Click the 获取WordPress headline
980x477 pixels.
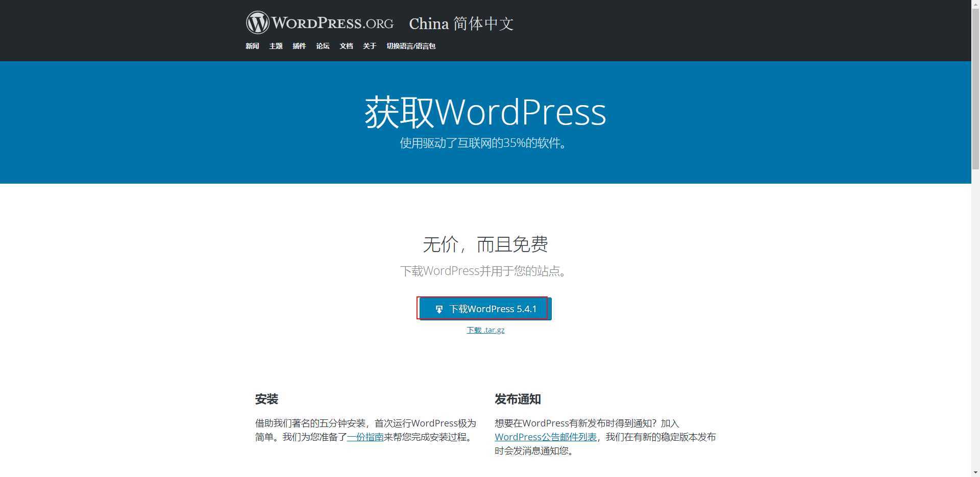coord(485,112)
